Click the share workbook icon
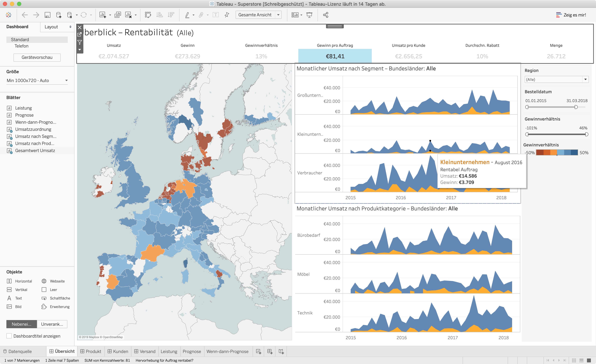 coord(325,15)
